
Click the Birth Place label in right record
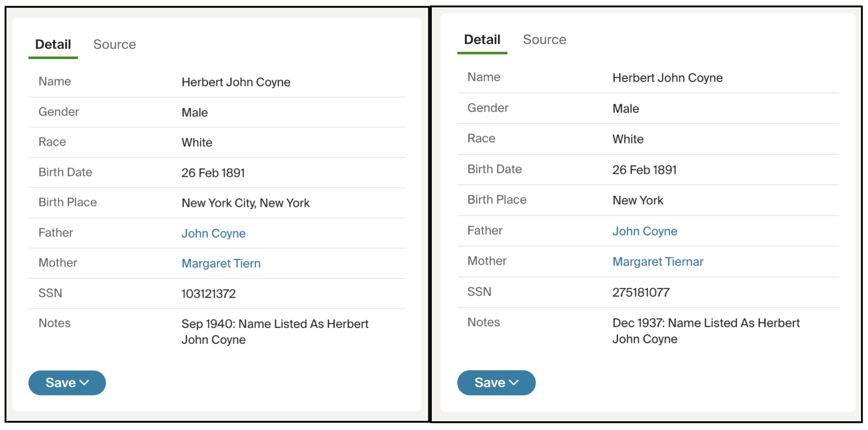pyautogui.click(x=497, y=200)
